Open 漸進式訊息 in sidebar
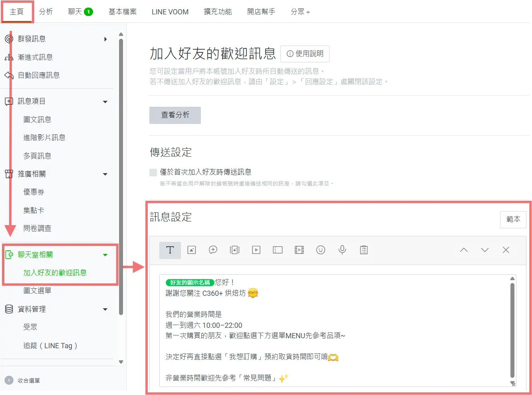The height and width of the screenshot is (395, 532). tap(35, 57)
